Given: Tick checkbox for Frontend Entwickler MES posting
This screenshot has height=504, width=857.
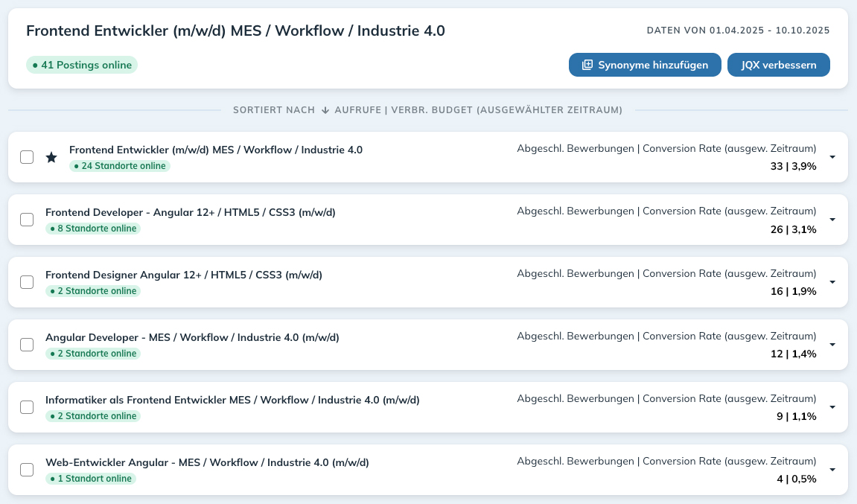Looking at the screenshot, I should point(27,157).
